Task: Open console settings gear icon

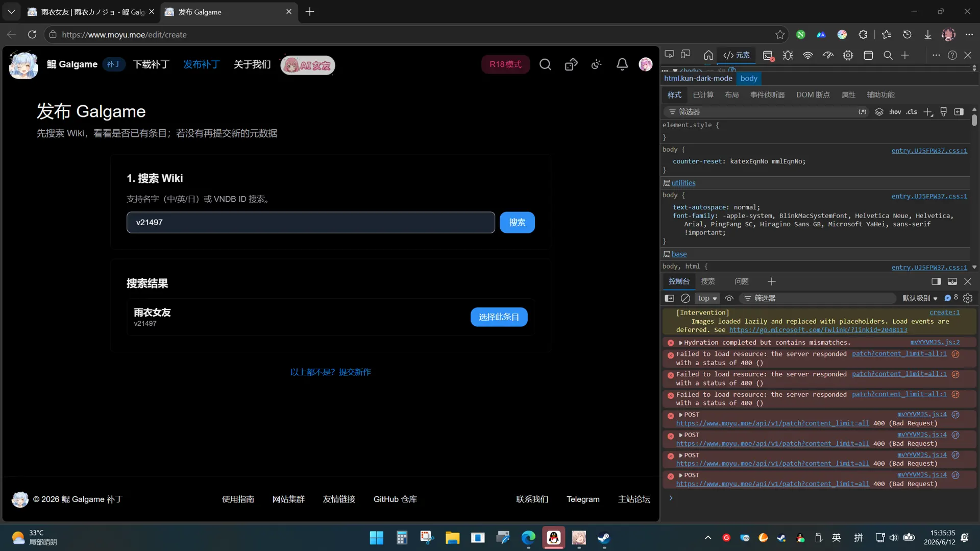Action: 968,298
